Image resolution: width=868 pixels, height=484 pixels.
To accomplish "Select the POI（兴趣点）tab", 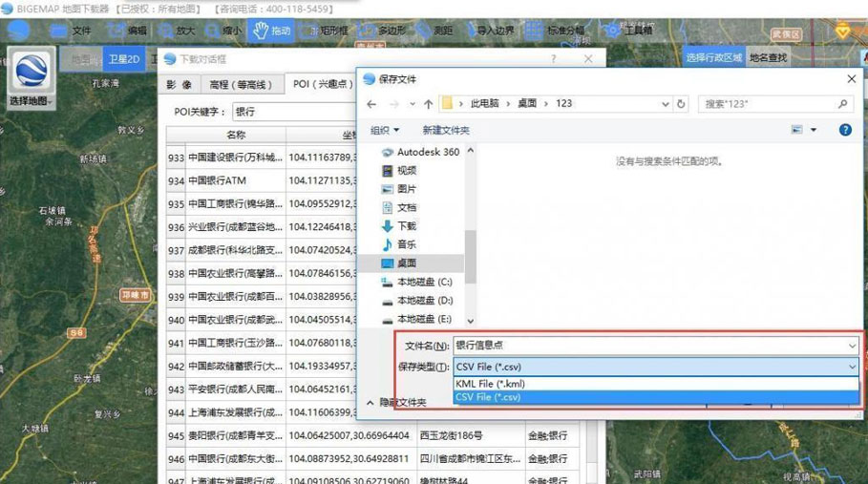I will [x=322, y=84].
